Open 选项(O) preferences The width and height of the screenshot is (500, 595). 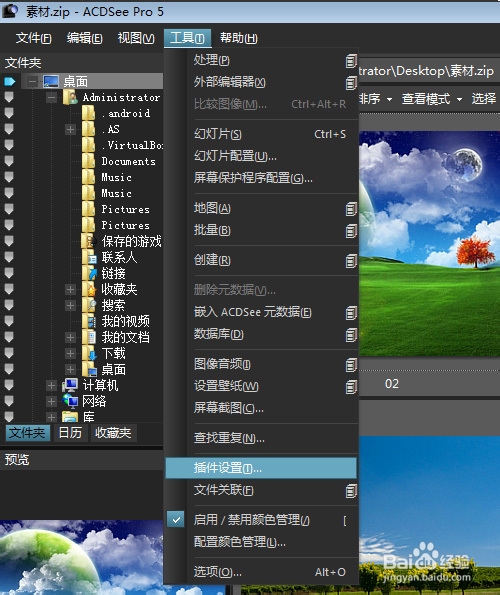pyautogui.click(x=262, y=572)
